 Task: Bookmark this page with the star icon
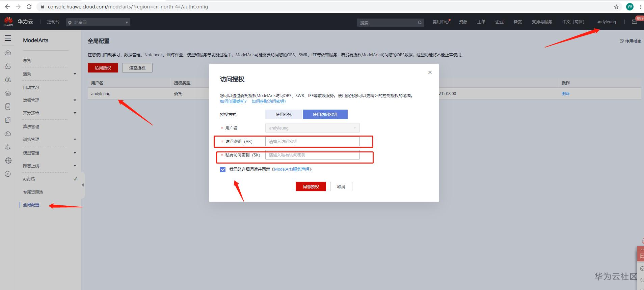[616, 7]
